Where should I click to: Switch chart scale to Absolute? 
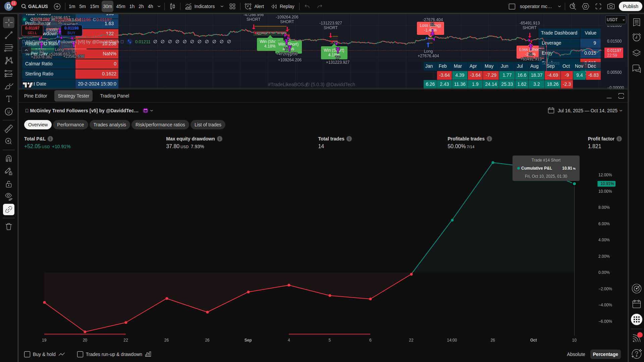click(x=576, y=354)
